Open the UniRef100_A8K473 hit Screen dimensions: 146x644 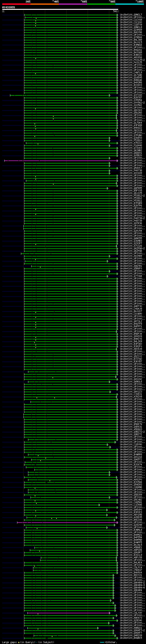point(131,618)
